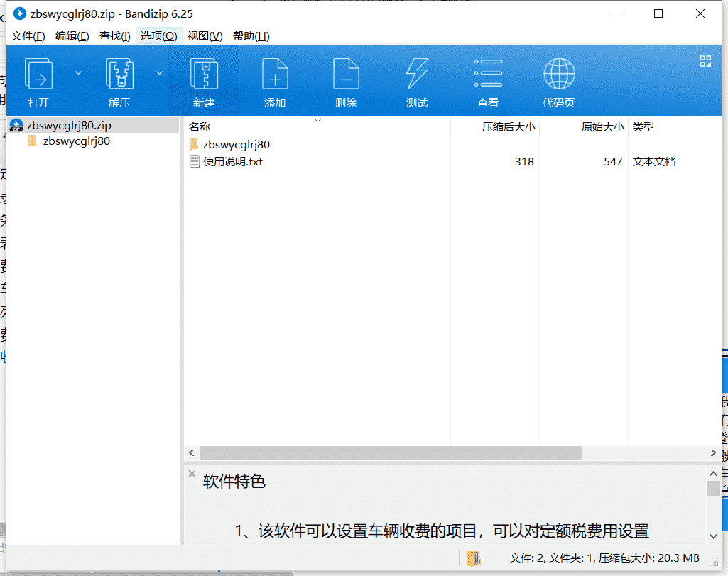Viewport: 728px width, 576px height.
Task: Click the View (查看) list icon
Action: (x=488, y=73)
